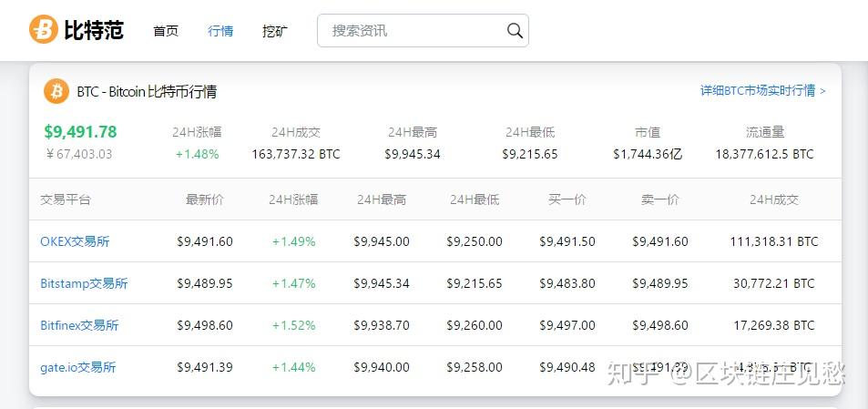
Task: Click Bitstamp volume 30,772.21 BTC
Action: point(774,284)
